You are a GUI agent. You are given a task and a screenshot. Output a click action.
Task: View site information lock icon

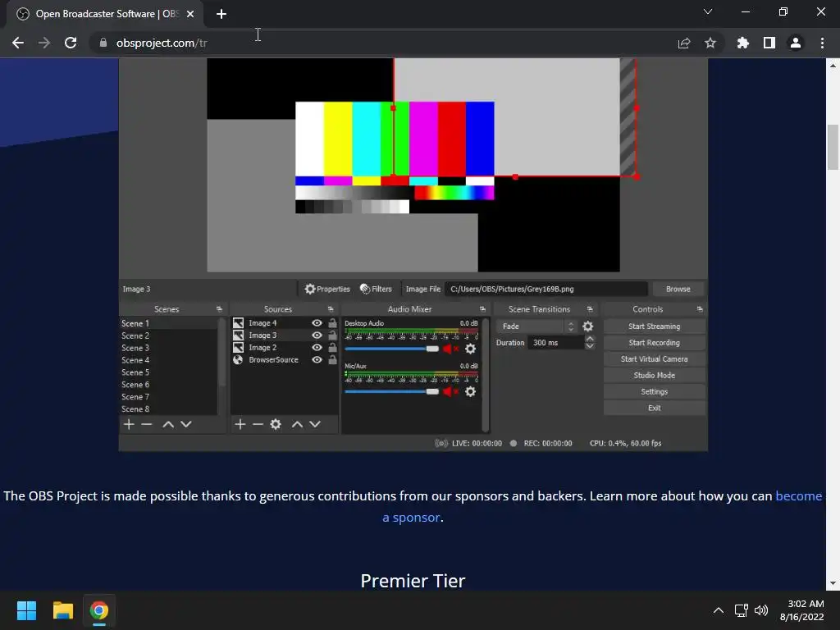click(103, 43)
